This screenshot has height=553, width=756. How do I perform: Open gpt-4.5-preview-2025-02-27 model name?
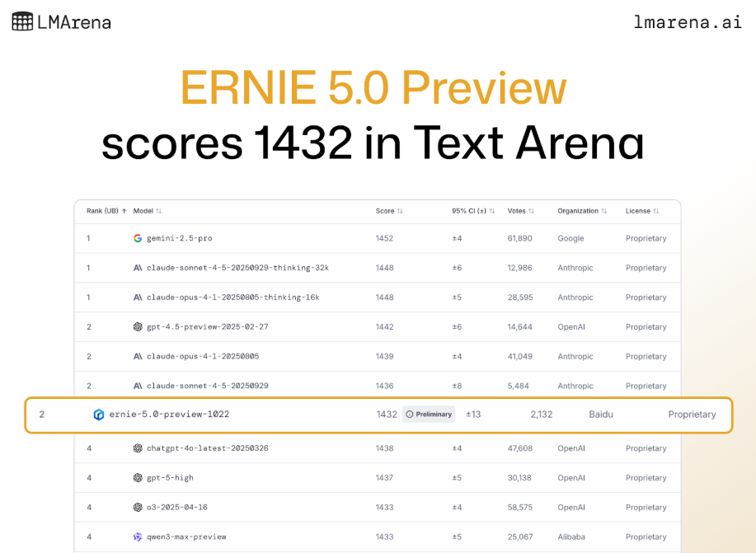point(207,327)
